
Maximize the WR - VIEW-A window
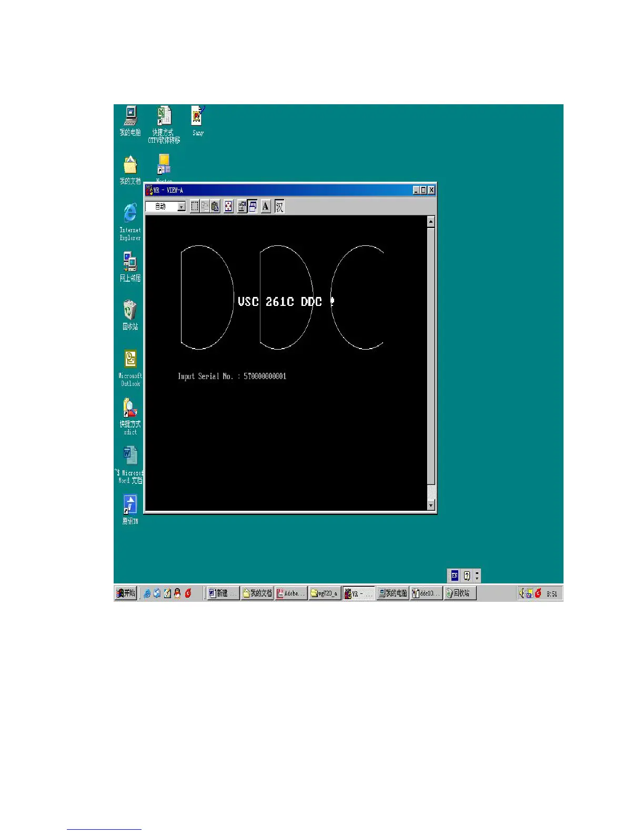pos(424,190)
